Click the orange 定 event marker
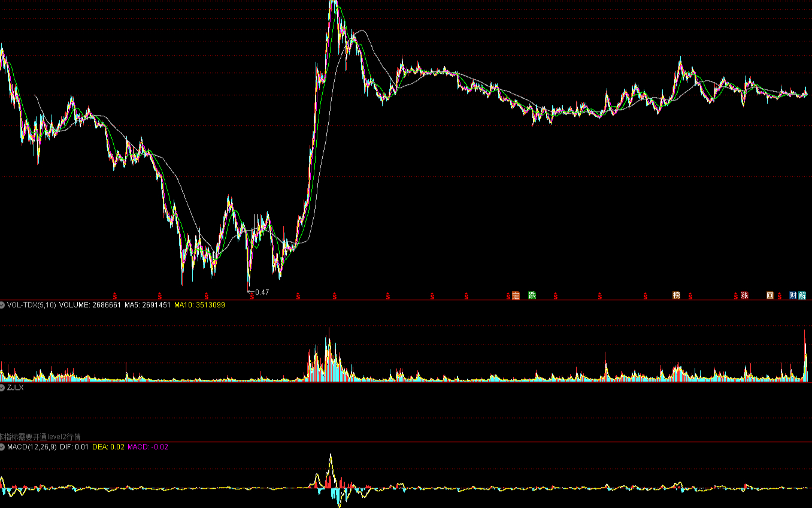Viewport: 812px width, 508px height. click(516, 295)
